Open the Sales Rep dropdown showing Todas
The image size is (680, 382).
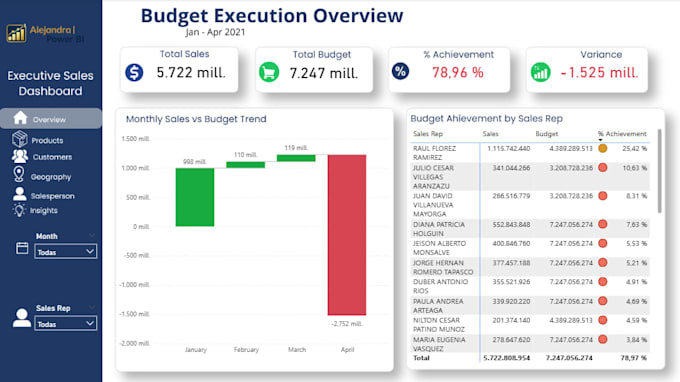(x=65, y=323)
